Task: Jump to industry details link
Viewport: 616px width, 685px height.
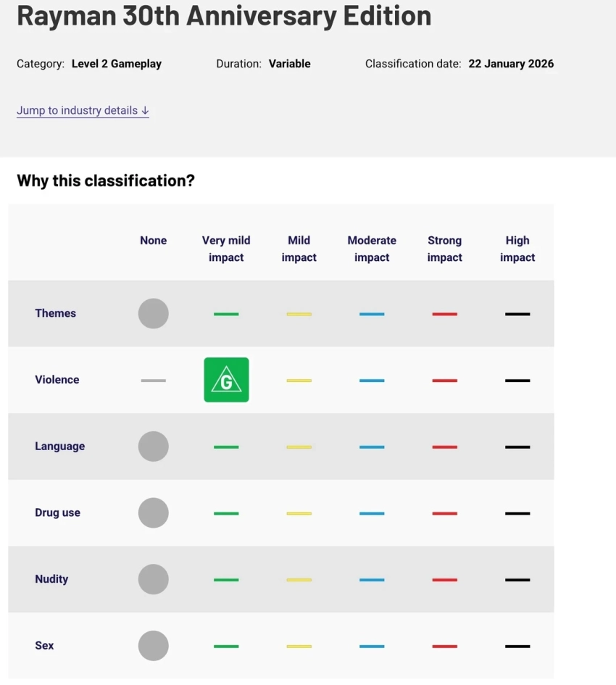Action: point(83,111)
